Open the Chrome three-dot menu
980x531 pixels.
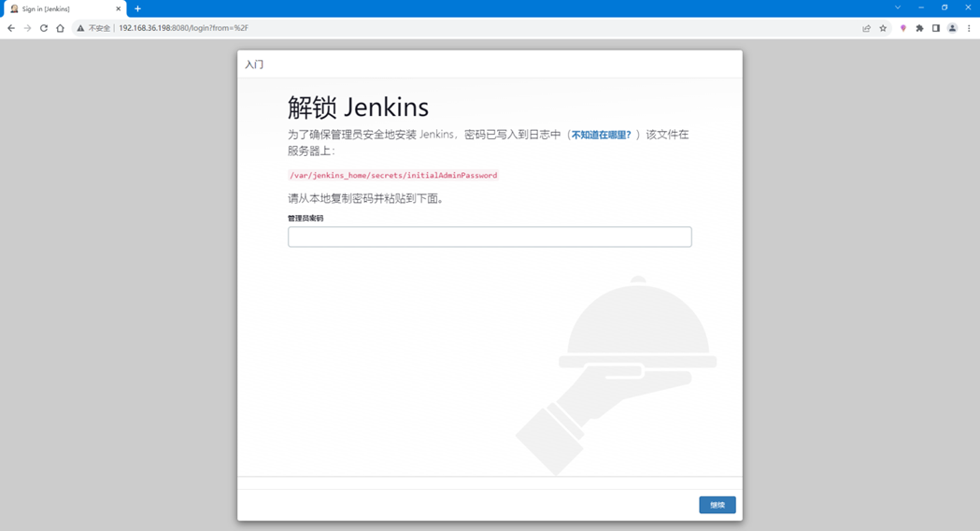point(969,28)
